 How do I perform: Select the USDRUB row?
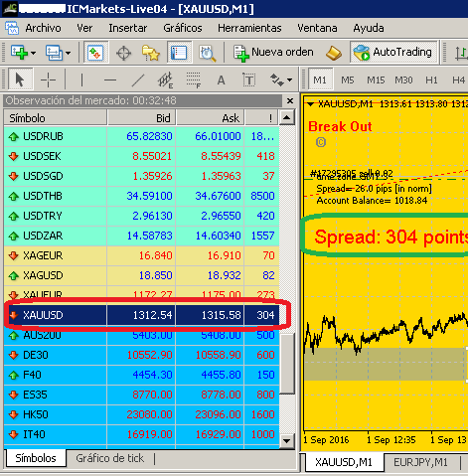[x=141, y=136]
